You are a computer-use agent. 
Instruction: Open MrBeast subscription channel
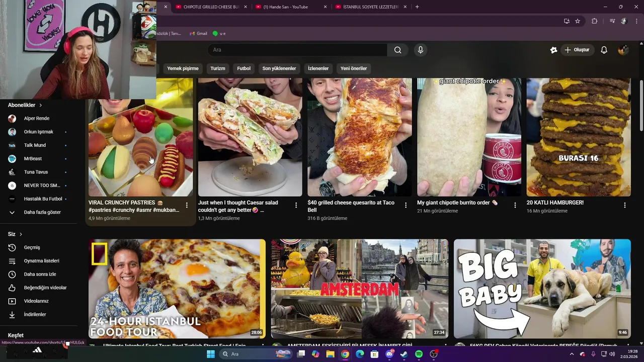pos(38,158)
